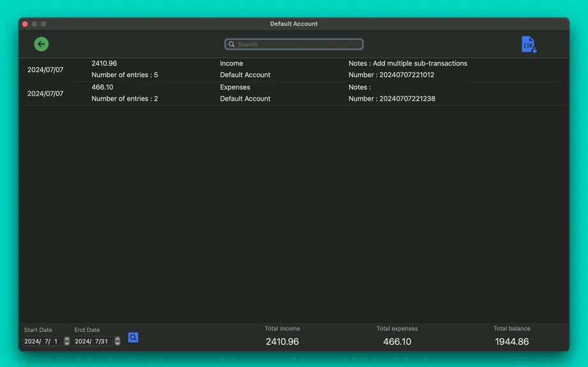Viewport: 588px width, 367px height.
Task: Click 'Default Account' in the Expenses row
Action: point(246,99)
